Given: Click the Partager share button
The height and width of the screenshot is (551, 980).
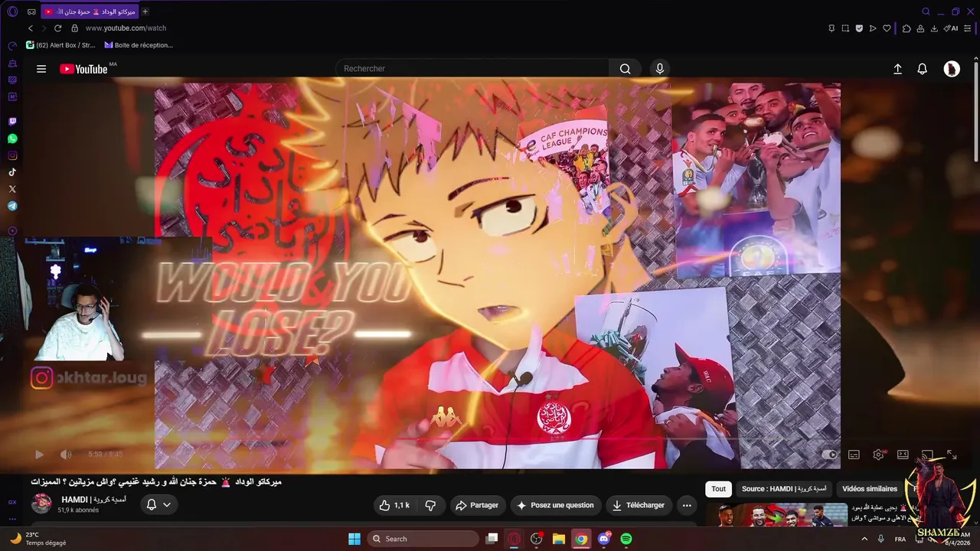Looking at the screenshot, I should tap(476, 505).
